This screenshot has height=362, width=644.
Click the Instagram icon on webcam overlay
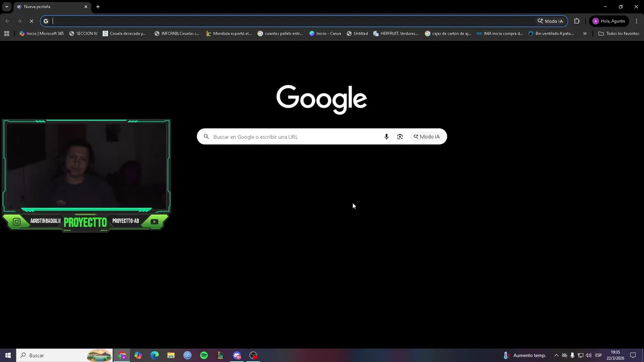pos(17,222)
